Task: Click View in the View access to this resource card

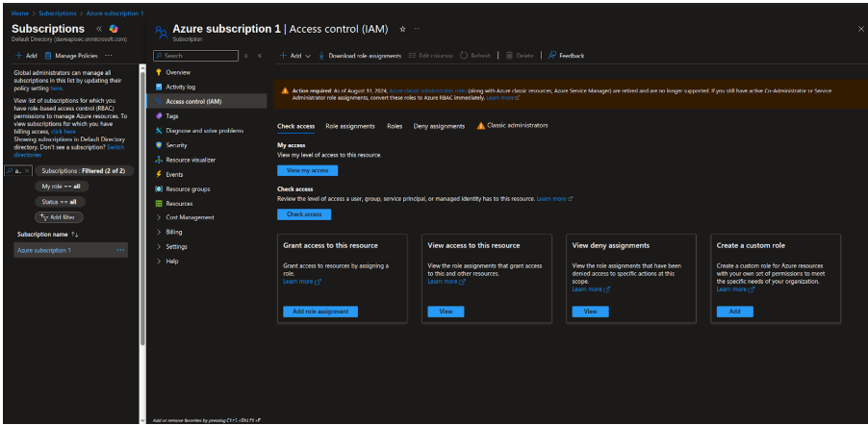Action: (x=446, y=312)
